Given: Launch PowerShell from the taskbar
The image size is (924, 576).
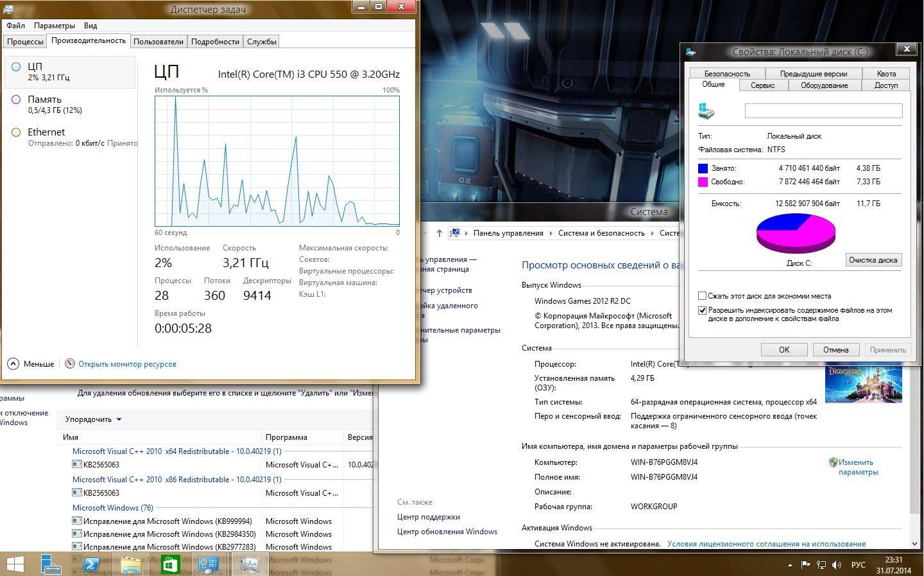Looking at the screenshot, I should click(x=91, y=564).
